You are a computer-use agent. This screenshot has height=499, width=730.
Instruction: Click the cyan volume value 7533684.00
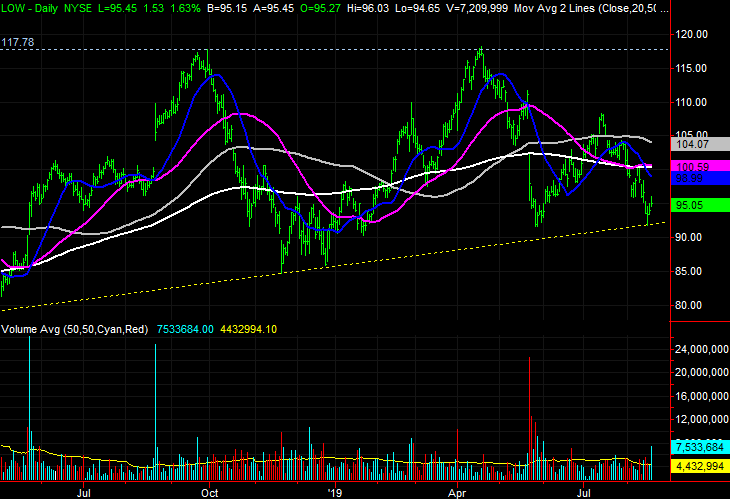pos(185,330)
